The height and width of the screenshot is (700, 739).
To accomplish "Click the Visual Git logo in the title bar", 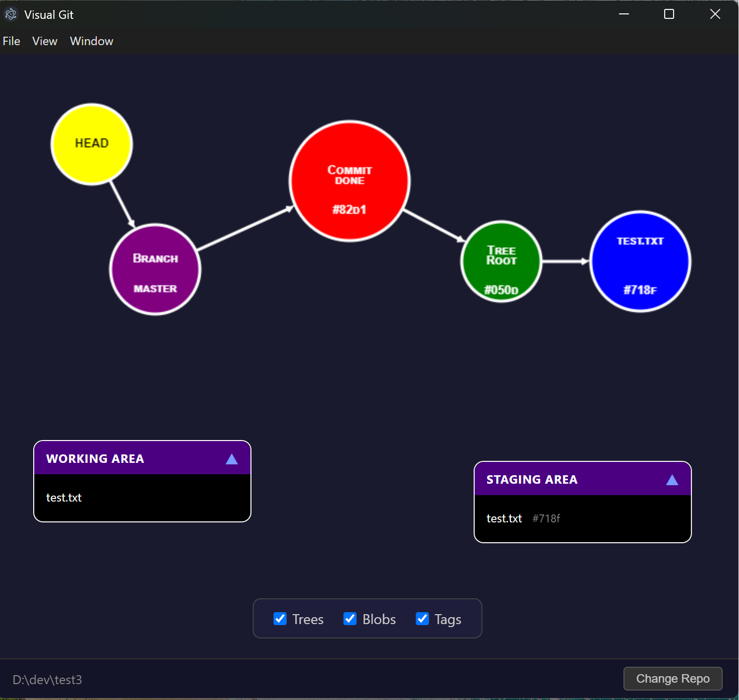I will [x=10, y=14].
